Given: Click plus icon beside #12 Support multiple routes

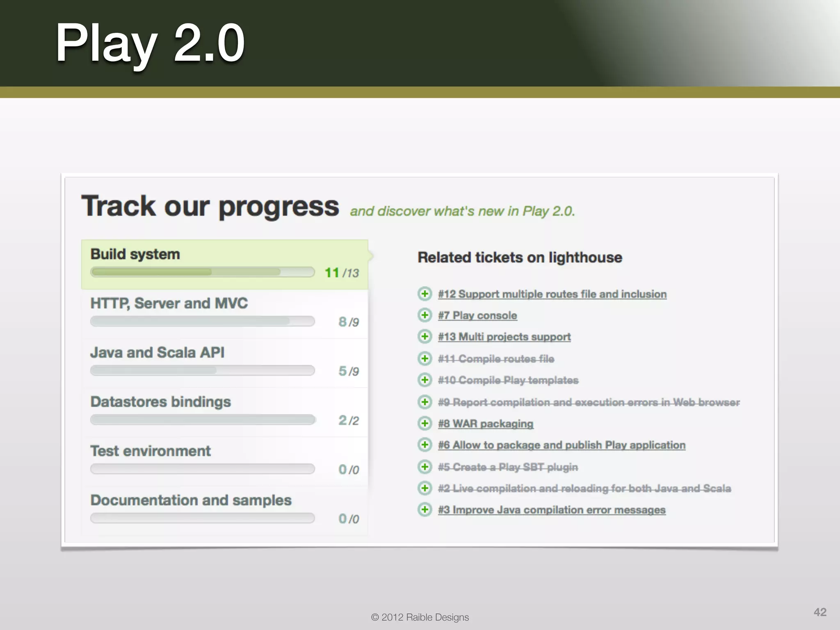Looking at the screenshot, I should (x=425, y=294).
